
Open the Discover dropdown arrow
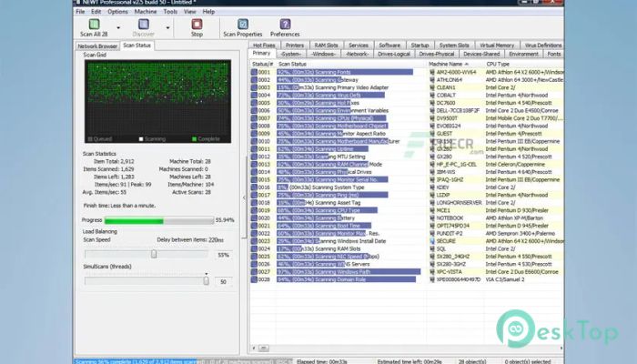[167, 28]
